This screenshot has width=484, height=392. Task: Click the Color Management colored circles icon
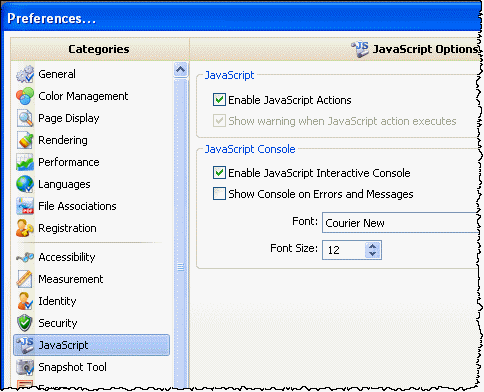(x=25, y=96)
